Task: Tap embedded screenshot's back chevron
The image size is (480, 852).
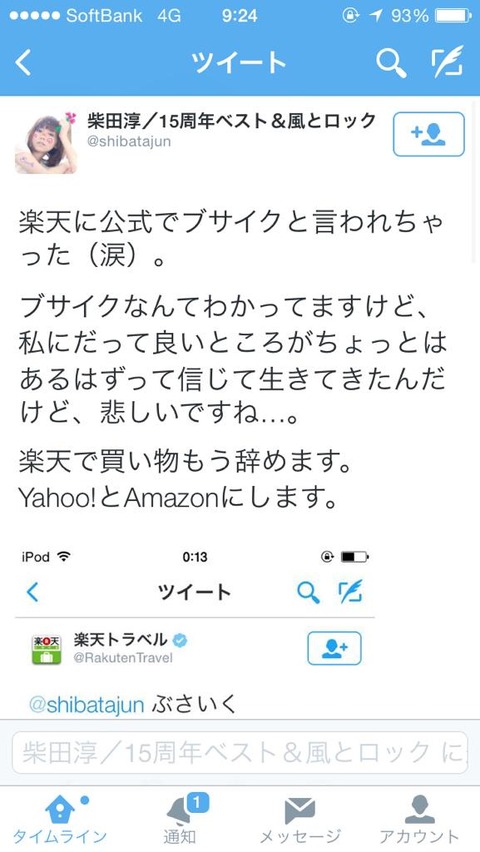Action: click(x=33, y=592)
